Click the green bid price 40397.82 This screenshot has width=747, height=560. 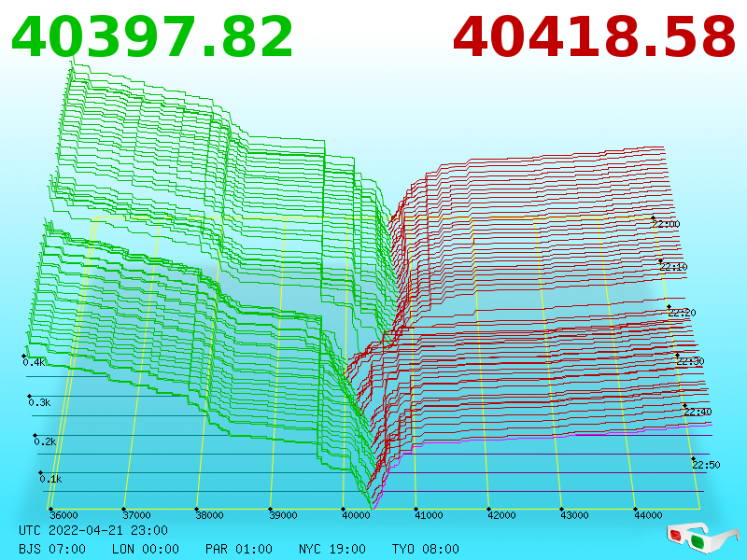(152, 36)
